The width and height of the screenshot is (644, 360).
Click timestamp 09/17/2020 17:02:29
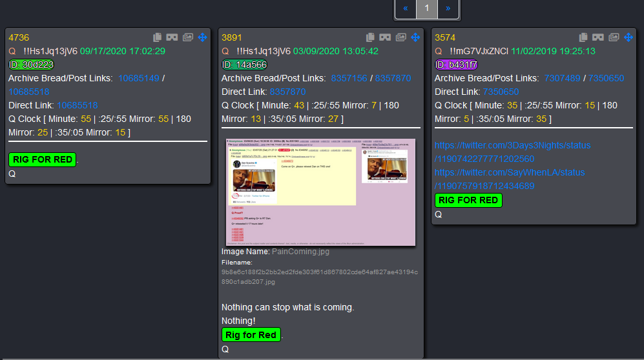(x=122, y=51)
